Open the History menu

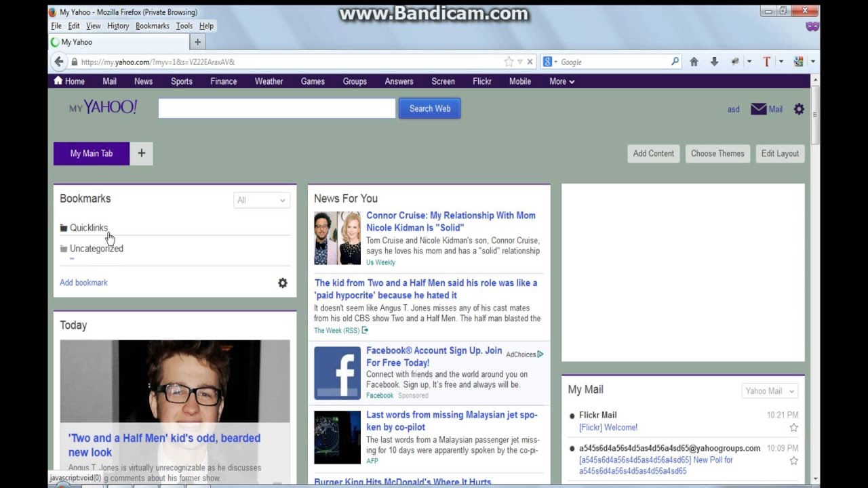[x=118, y=26]
